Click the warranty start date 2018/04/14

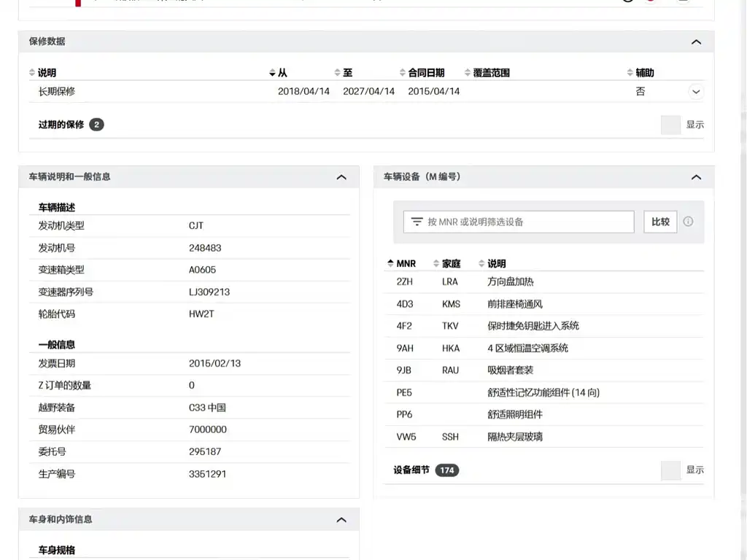[x=303, y=91]
